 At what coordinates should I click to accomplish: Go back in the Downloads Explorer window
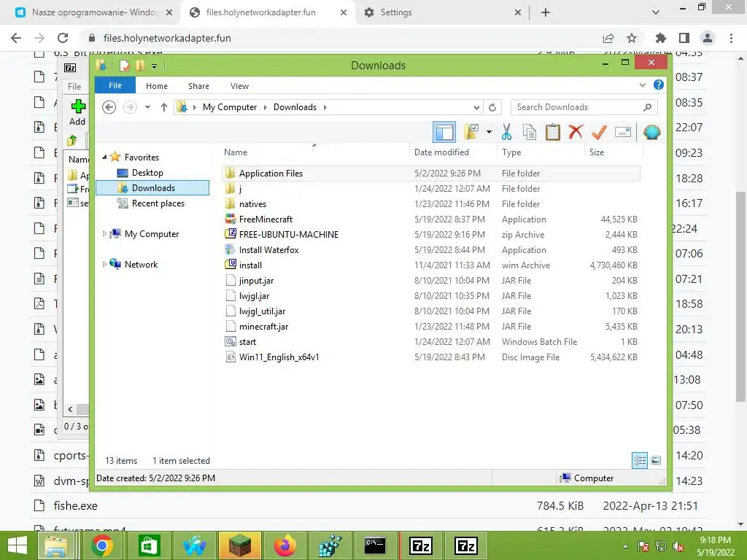tap(109, 107)
